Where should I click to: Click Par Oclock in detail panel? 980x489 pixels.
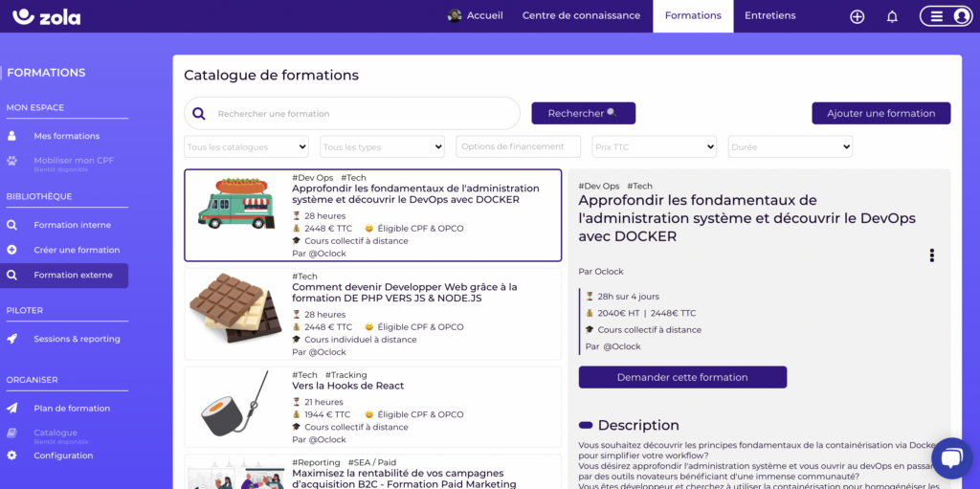pyautogui.click(x=601, y=272)
